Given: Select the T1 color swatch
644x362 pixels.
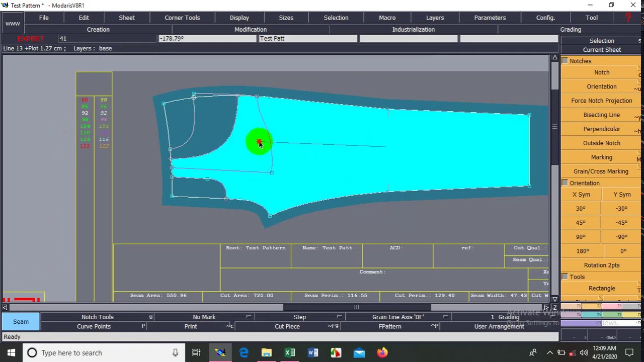Looking at the screenshot, I should point(571,306).
